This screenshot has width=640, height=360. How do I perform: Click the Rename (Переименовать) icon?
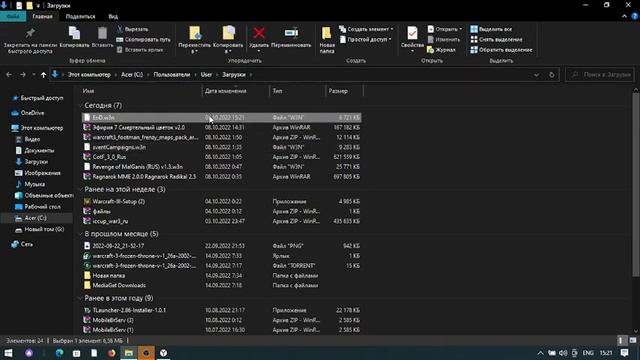291,33
